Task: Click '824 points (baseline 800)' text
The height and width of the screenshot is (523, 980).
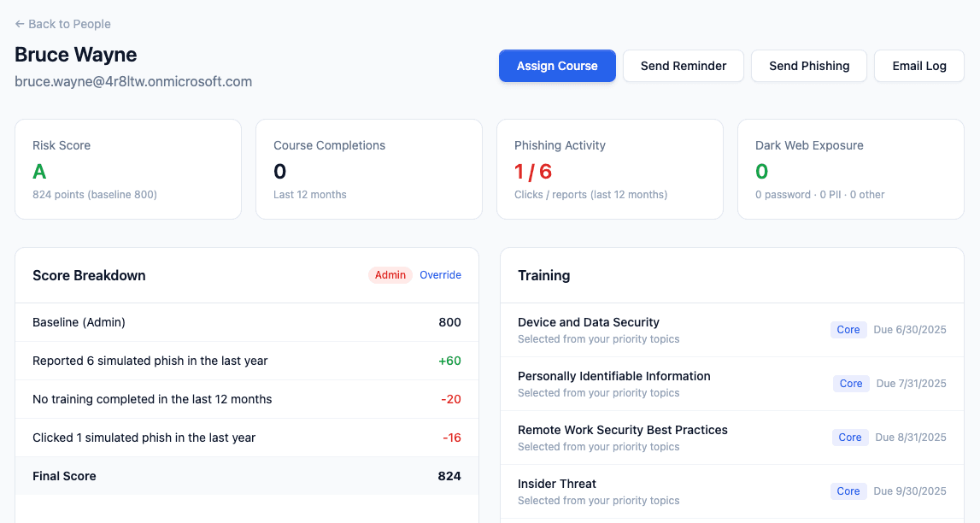Action: coord(94,194)
